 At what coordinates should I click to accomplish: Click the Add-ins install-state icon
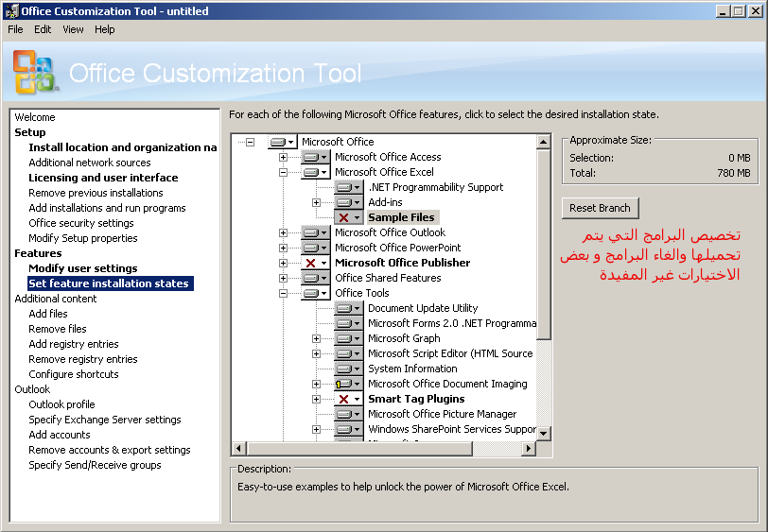pos(349,202)
